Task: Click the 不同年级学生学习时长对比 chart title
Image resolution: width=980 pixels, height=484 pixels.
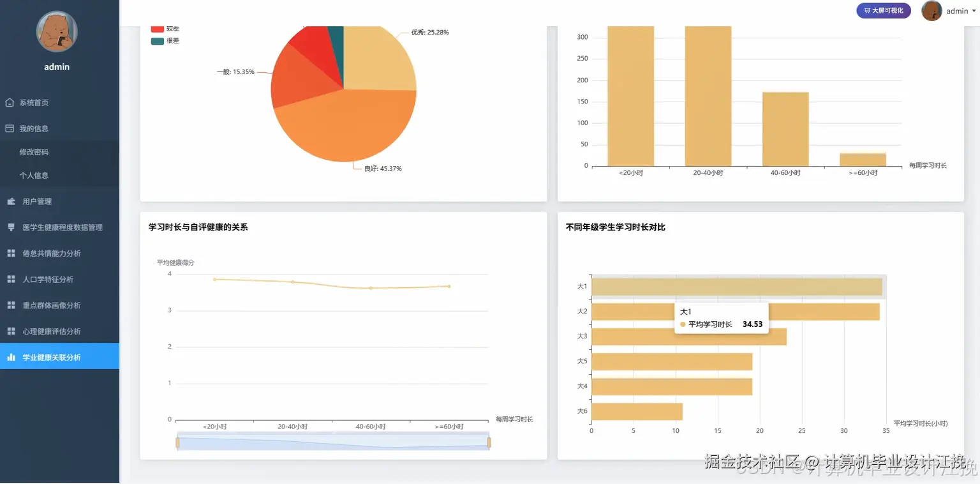Action: click(x=616, y=227)
